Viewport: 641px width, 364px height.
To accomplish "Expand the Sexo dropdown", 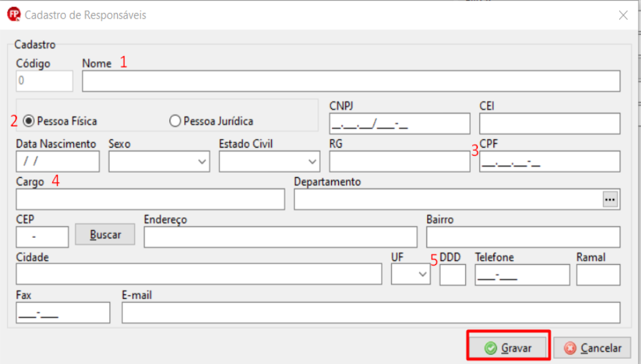I will [202, 162].
